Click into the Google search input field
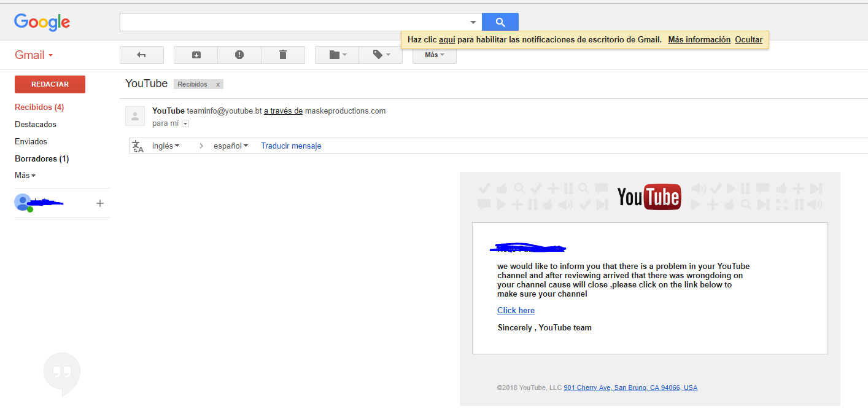The image size is (868, 409). click(293, 22)
